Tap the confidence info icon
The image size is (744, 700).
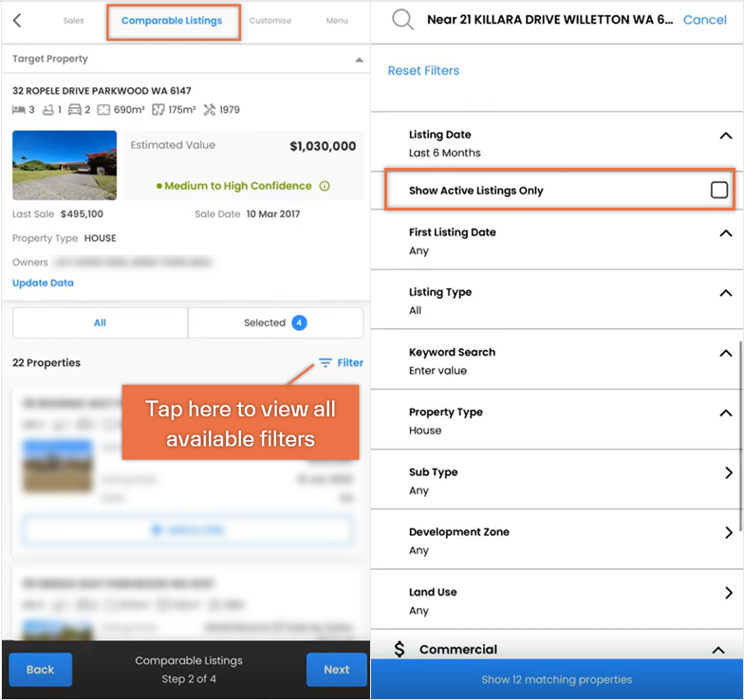pyautogui.click(x=325, y=186)
